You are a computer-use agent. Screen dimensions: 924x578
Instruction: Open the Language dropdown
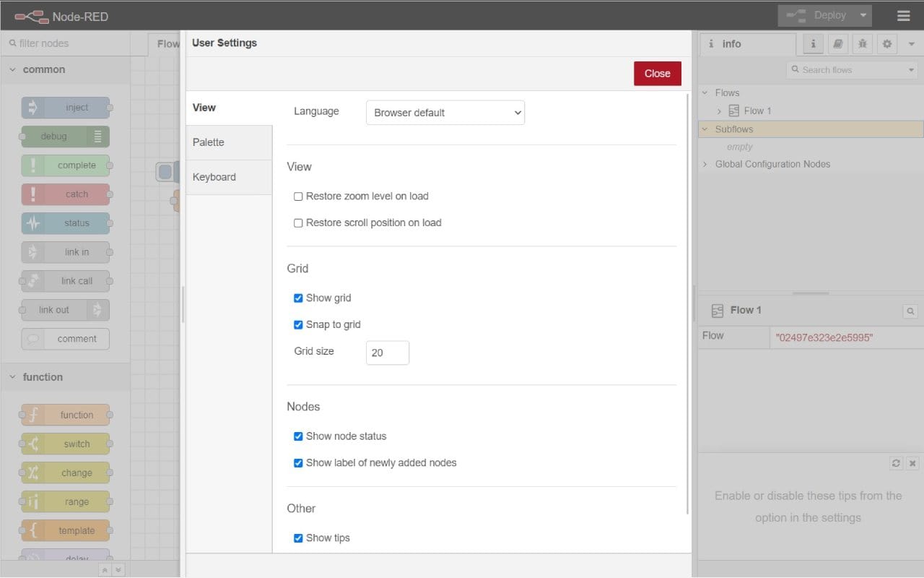pos(445,113)
